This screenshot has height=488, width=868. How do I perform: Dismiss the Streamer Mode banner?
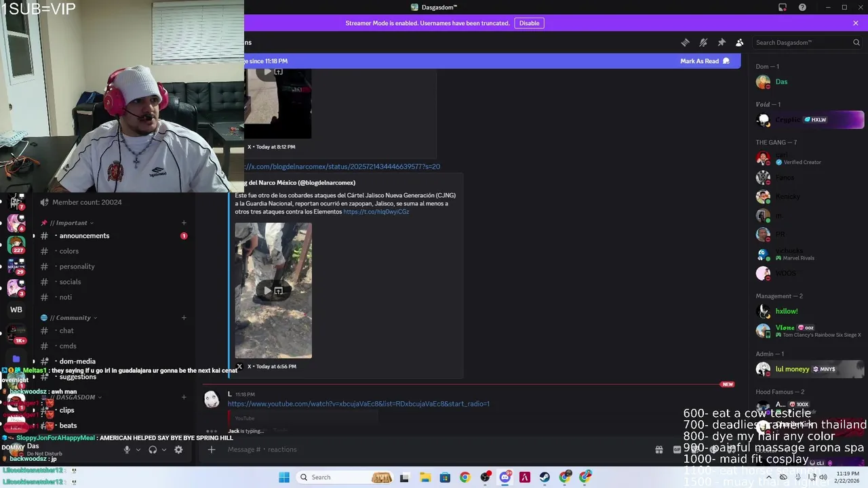tap(856, 23)
